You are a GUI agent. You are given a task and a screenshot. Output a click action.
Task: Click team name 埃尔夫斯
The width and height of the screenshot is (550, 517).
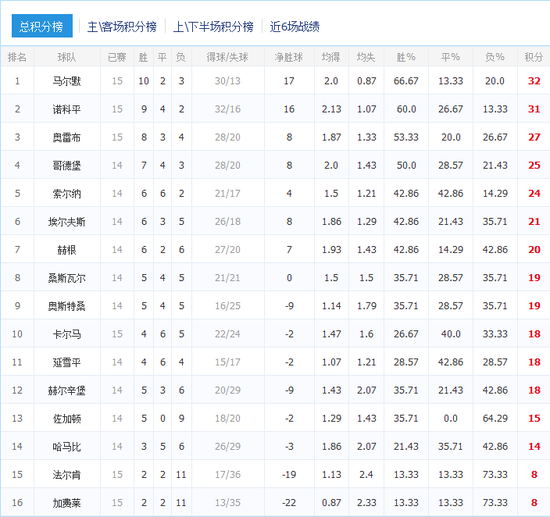point(67,222)
